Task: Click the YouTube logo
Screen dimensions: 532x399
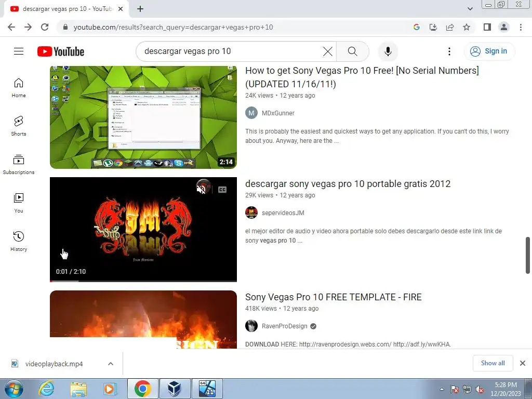Action: pyautogui.click(x=61, y=51)
